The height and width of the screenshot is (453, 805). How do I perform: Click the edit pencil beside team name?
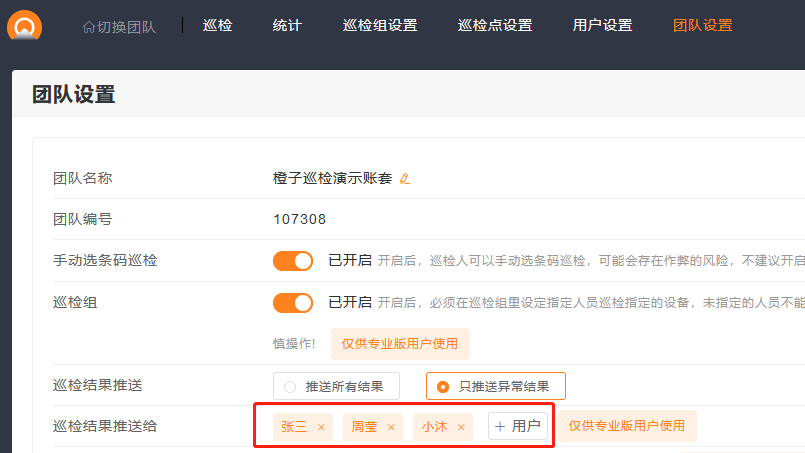[405, 179]
